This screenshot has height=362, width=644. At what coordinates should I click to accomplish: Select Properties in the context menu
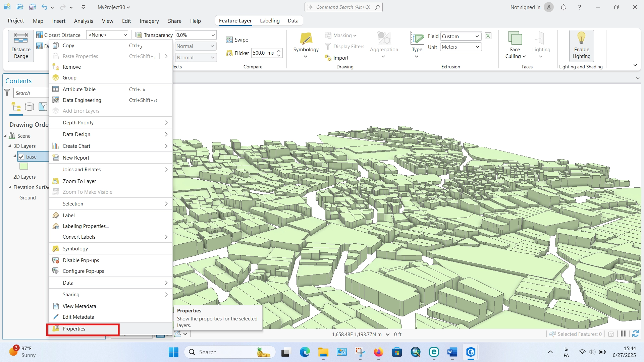(x=111, y=329)
